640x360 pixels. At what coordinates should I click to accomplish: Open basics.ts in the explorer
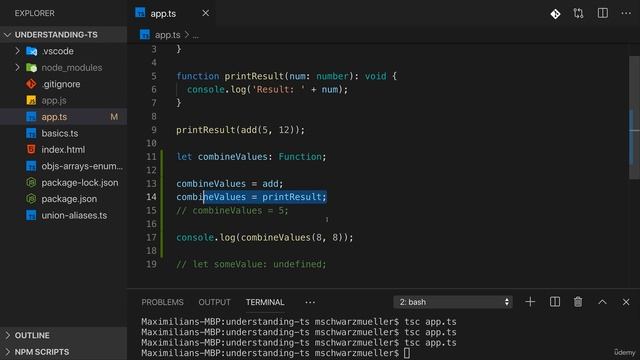(60, 133)
